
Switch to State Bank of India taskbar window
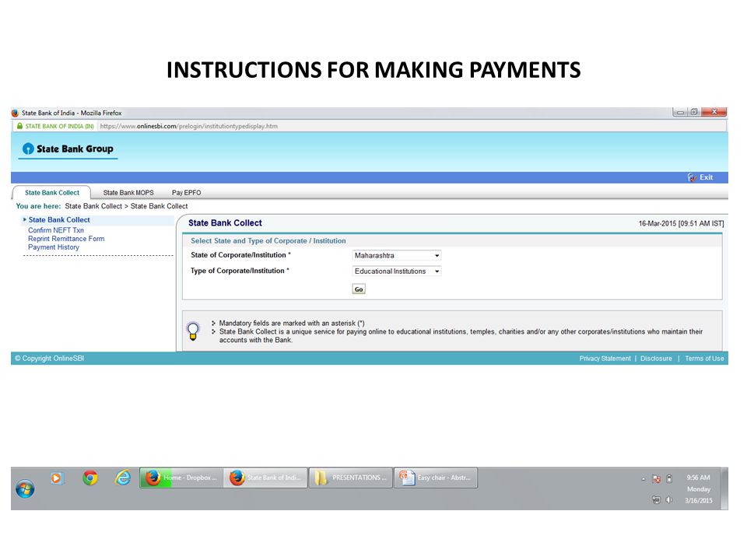[266, 478]
